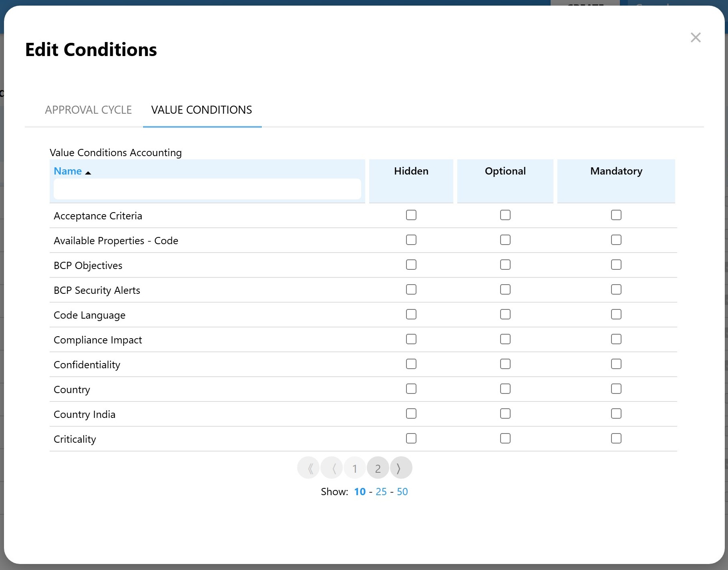Switch to the Approval Cycle tab
This screenshot has height=570, width=728.
coord(88,110)
